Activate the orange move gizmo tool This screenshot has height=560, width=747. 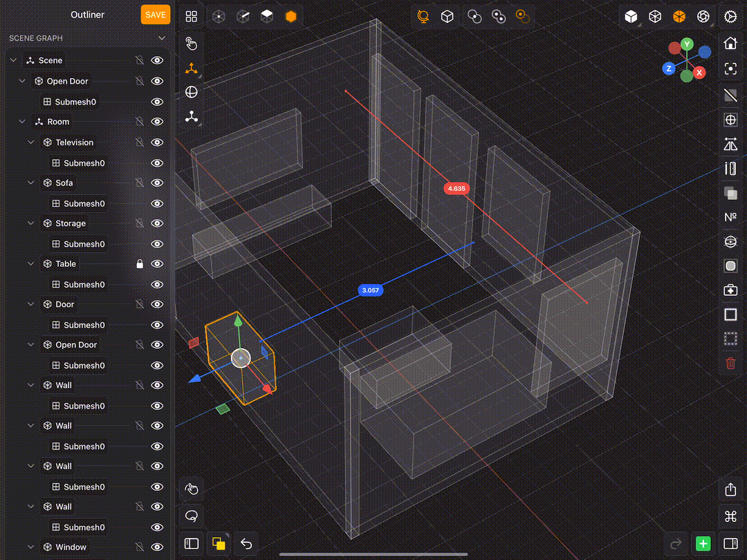pyautogui.click(x=192, y=68)
